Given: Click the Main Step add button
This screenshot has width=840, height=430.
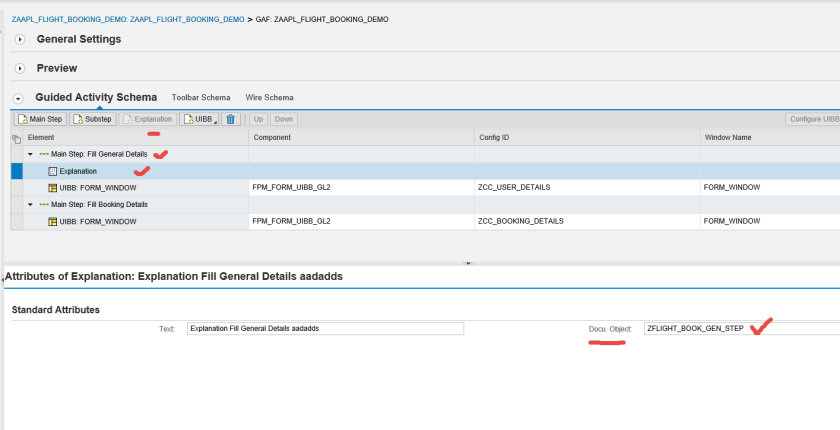Looking at the screenshot, I should coord(40,119).
